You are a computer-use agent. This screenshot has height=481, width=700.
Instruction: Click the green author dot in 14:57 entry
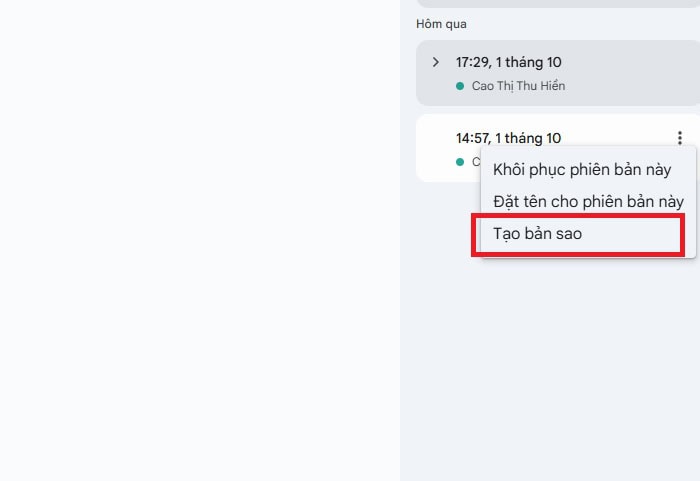click(460, 162)
